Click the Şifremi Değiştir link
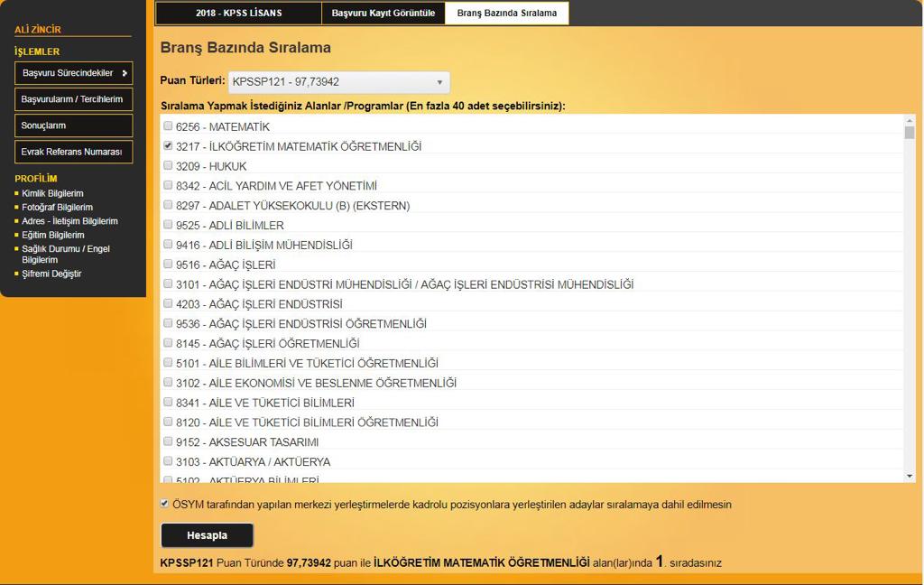924x585 pixels. coord(51,274)
